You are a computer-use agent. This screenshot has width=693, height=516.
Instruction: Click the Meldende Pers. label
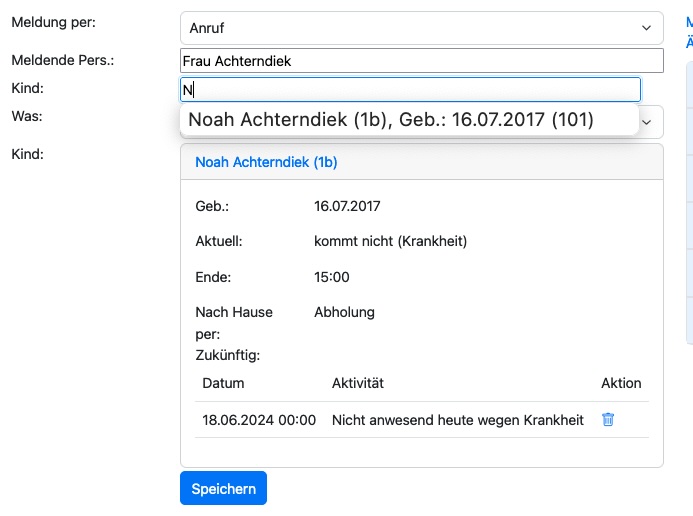[62, 60]
